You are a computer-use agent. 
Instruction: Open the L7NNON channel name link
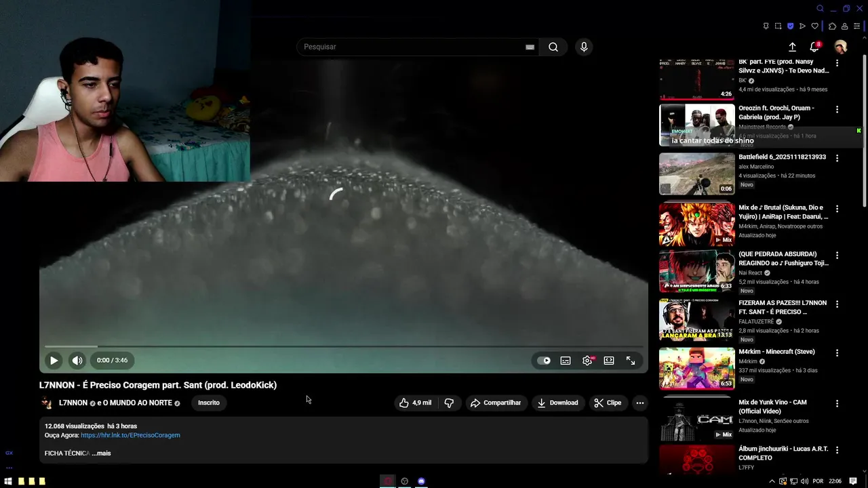click(x=73, y=403)
